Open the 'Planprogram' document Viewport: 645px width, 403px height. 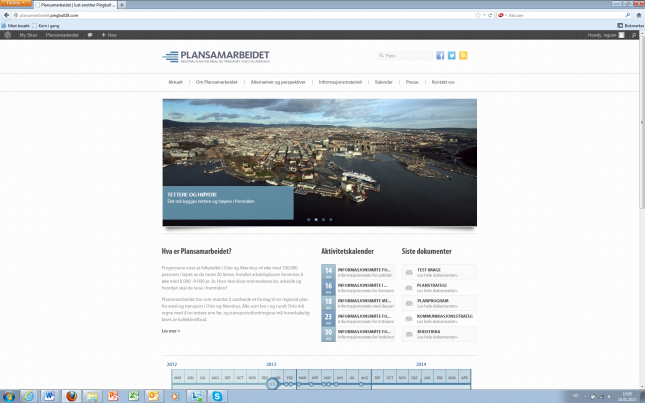(439, 303)
